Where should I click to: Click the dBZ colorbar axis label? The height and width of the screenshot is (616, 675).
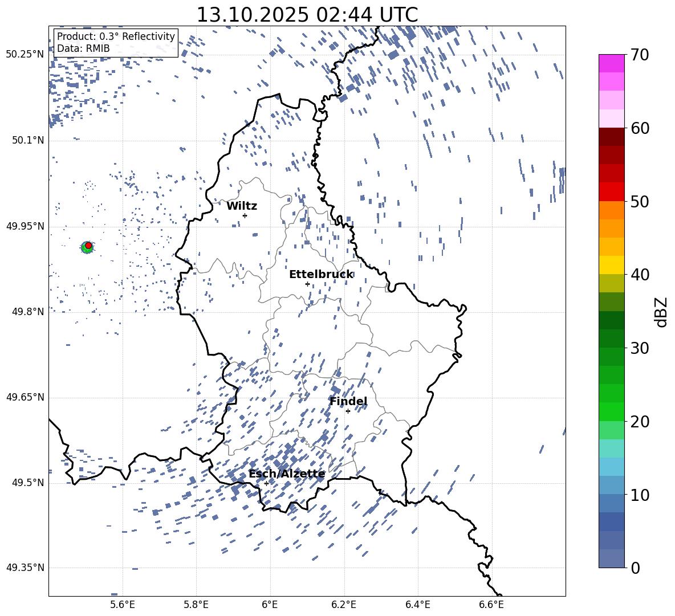(x=662, y=312)
